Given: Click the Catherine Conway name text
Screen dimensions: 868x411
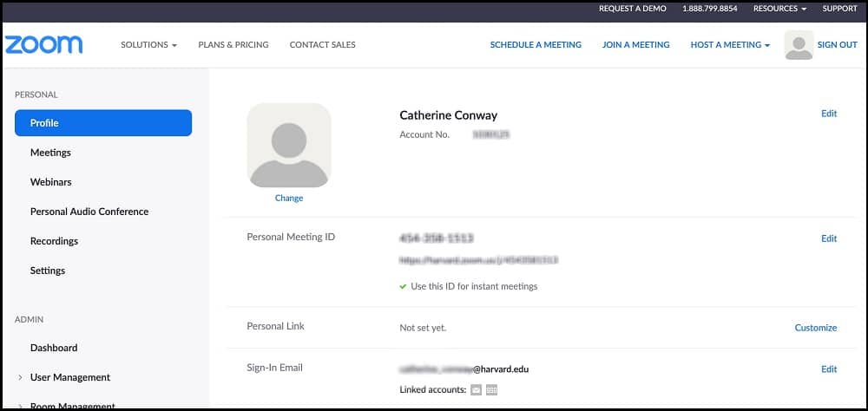Looking at the screenshot, I should coord(449,115).
